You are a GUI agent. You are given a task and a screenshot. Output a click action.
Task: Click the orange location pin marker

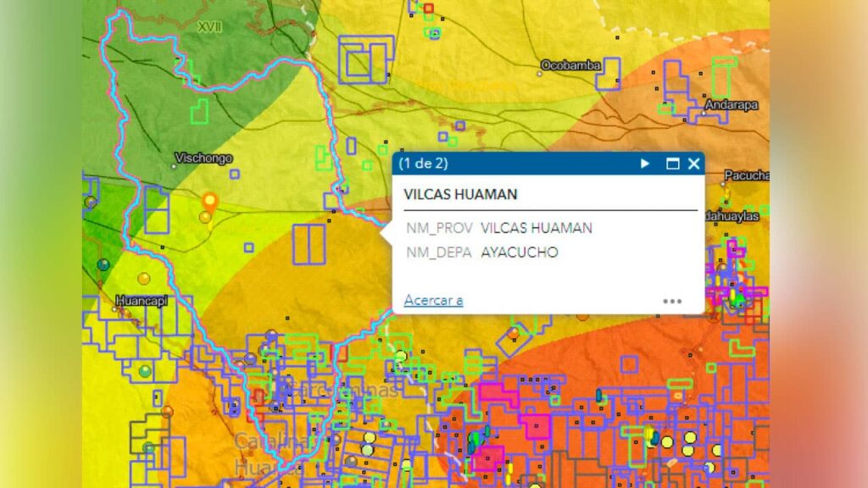pos(209,202)
